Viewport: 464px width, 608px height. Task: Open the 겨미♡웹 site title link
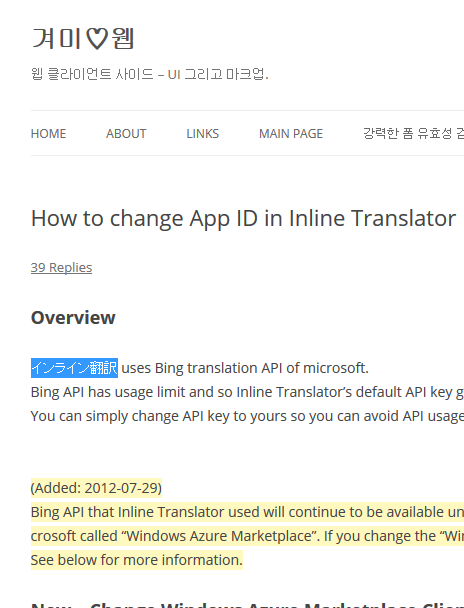(x=83, y=38)
